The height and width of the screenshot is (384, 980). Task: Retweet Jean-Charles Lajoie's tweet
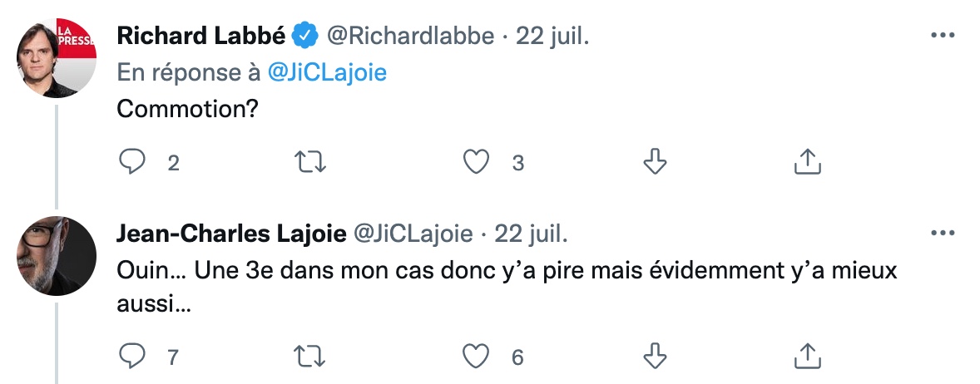pos(310,357)
